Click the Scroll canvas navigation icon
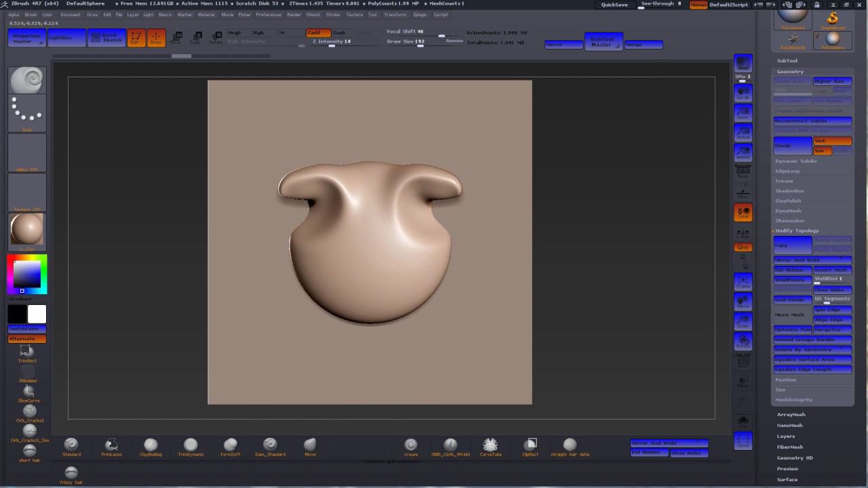The image size is (868, 488). point(743,93)
